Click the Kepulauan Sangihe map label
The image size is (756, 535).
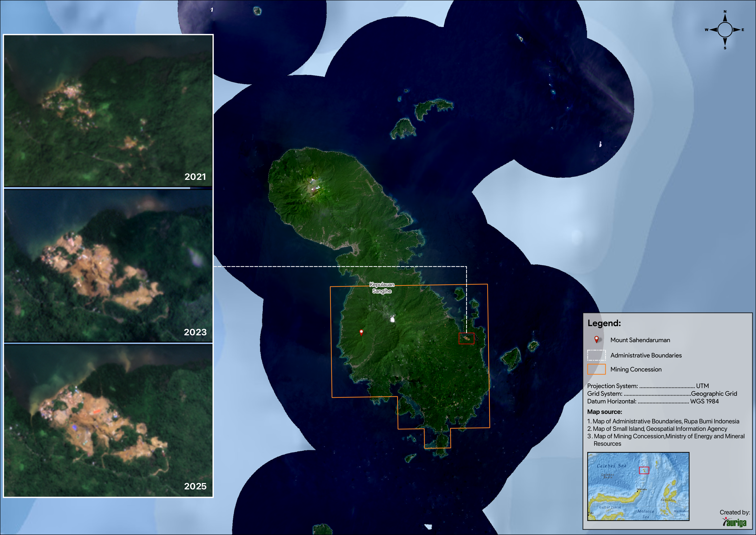tap(382, 288)
